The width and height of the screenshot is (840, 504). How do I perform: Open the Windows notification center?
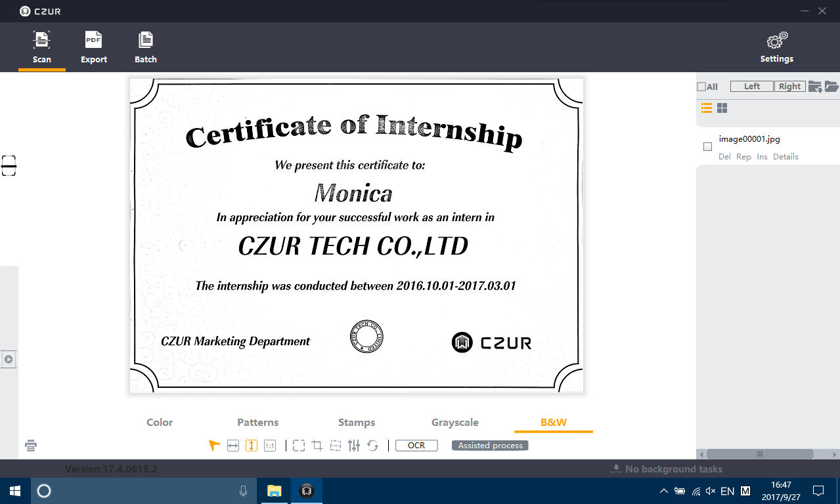(x=818, y=491)
